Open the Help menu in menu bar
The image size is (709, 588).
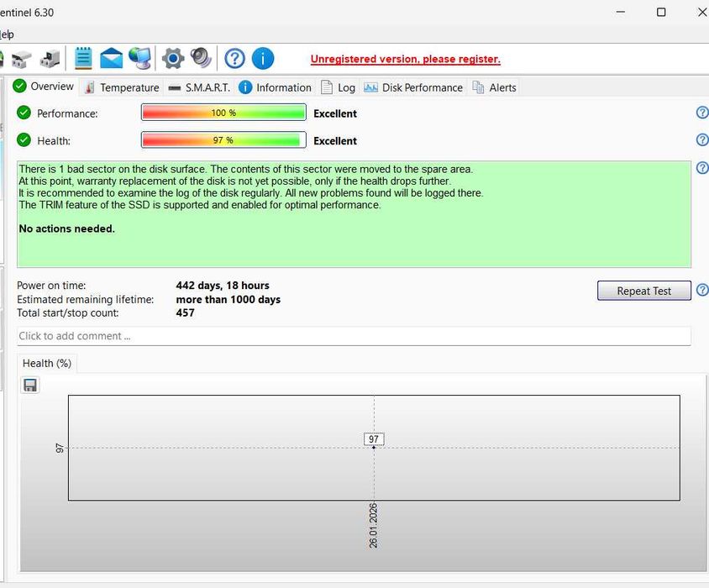7,34
